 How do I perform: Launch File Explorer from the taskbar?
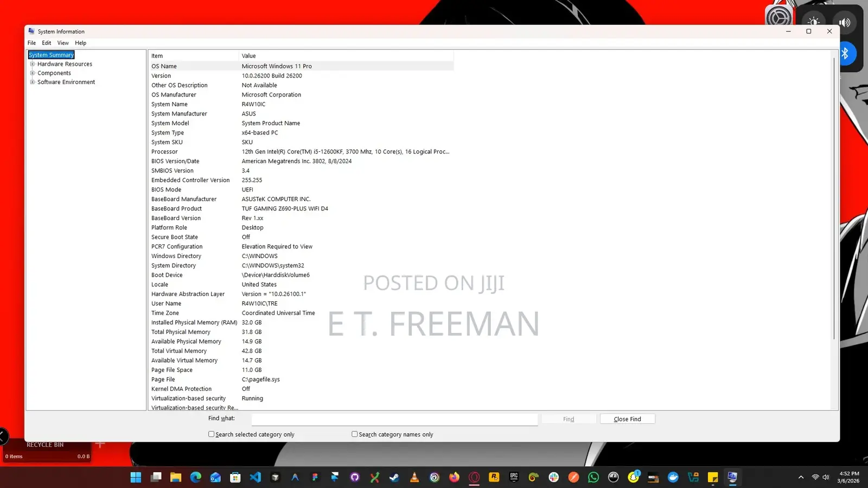click(176, 477)
